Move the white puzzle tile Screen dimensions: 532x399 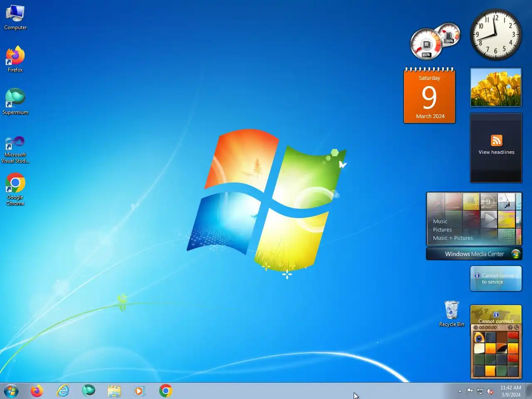(479, 348)
